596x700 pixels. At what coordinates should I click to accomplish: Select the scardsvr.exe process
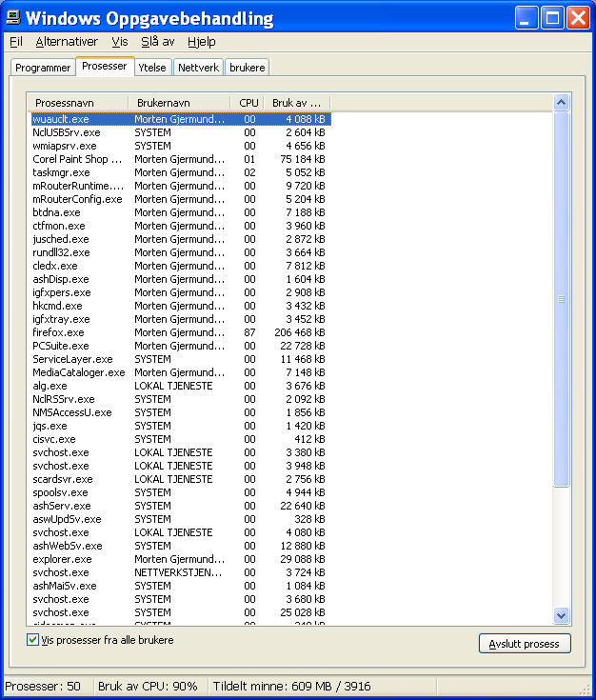(181, 479)
